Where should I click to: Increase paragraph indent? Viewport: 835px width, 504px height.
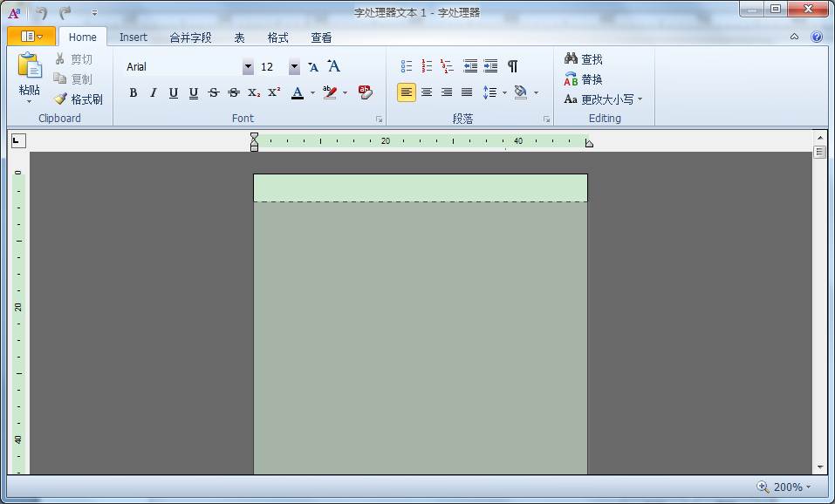490,66
